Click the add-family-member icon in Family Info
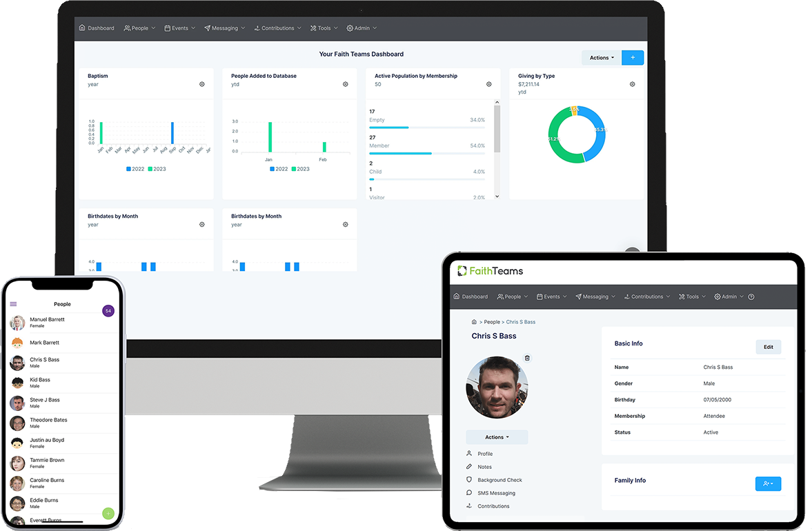 [x=768, y=483]
